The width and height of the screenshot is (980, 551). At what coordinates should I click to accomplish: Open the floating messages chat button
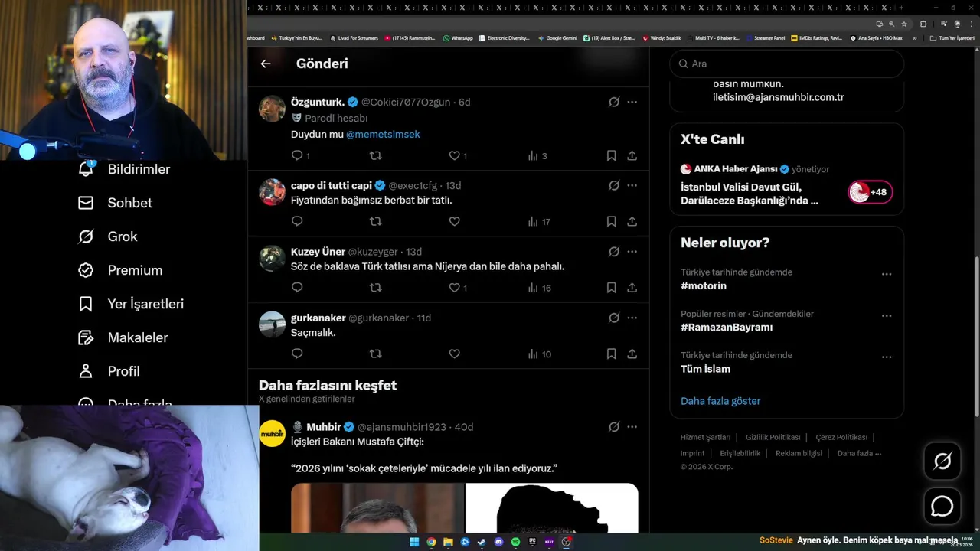click(x=942, y=507)
